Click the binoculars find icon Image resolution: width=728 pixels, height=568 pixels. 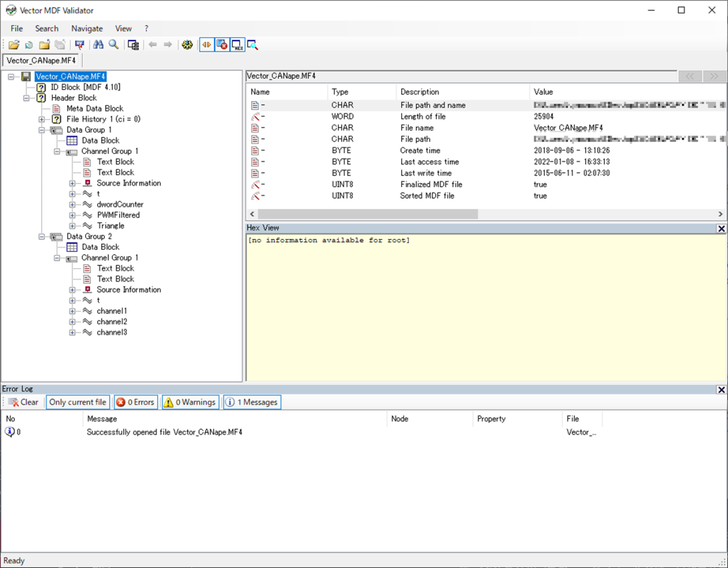98,45
